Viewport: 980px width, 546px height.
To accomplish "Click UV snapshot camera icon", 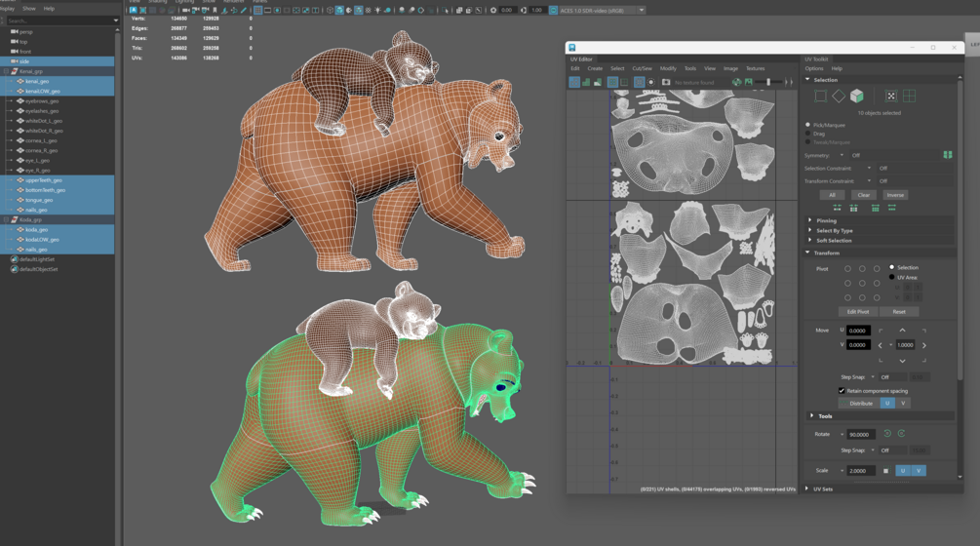I will click(666, 82).
